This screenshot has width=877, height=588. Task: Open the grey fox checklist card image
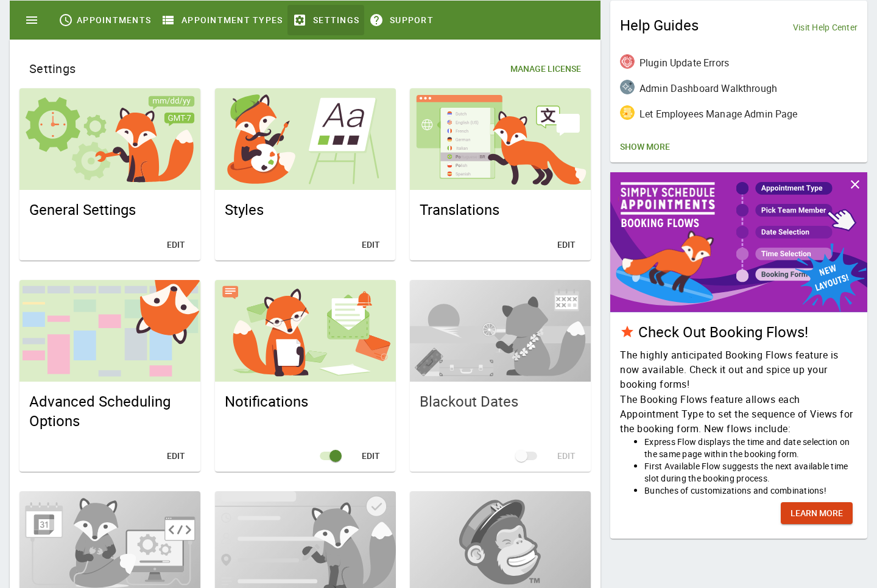click(x=305, y=540)
